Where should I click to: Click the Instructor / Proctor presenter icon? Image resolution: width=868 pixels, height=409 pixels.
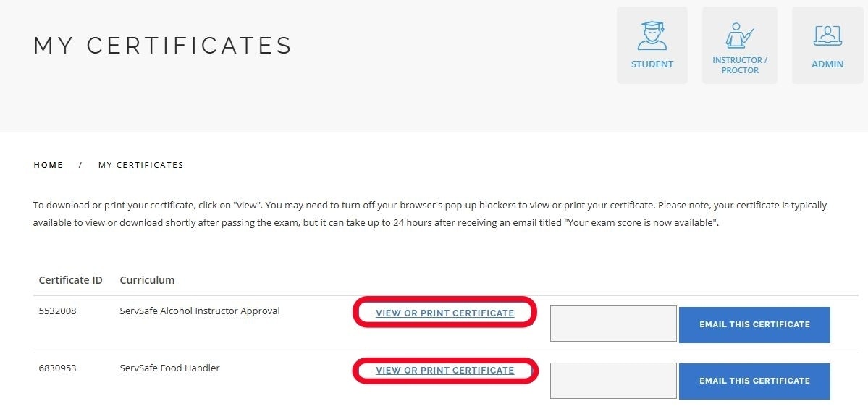739,35
